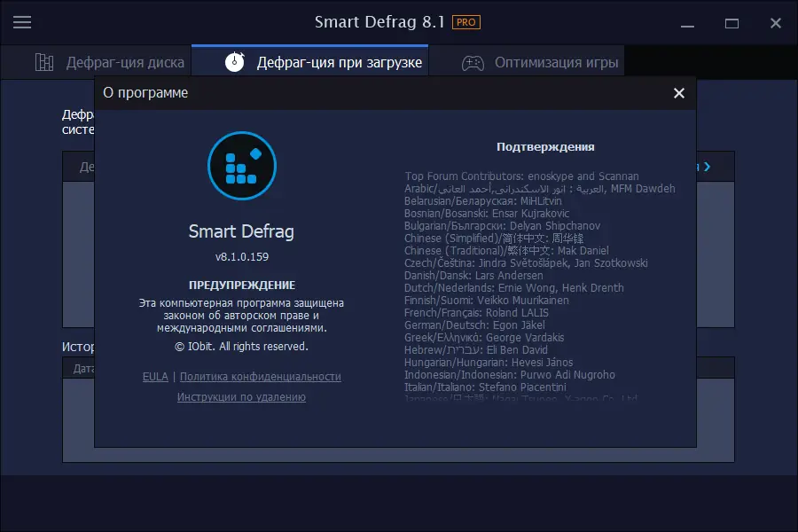Open Оптимизация игры tab
This screenshot has height=532, width=798.
pyautogui.click(x=527, y=62)
